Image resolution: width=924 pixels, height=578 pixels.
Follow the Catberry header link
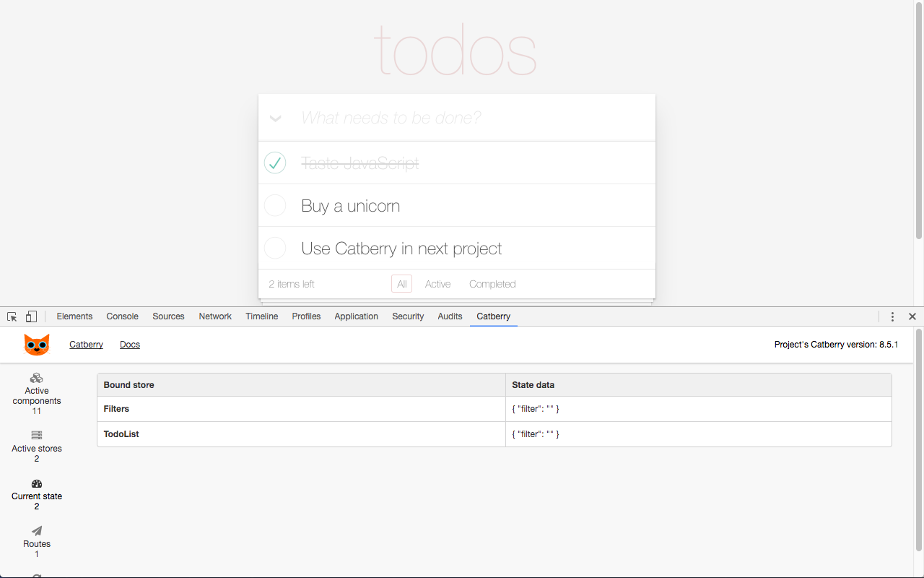(86, 345)
